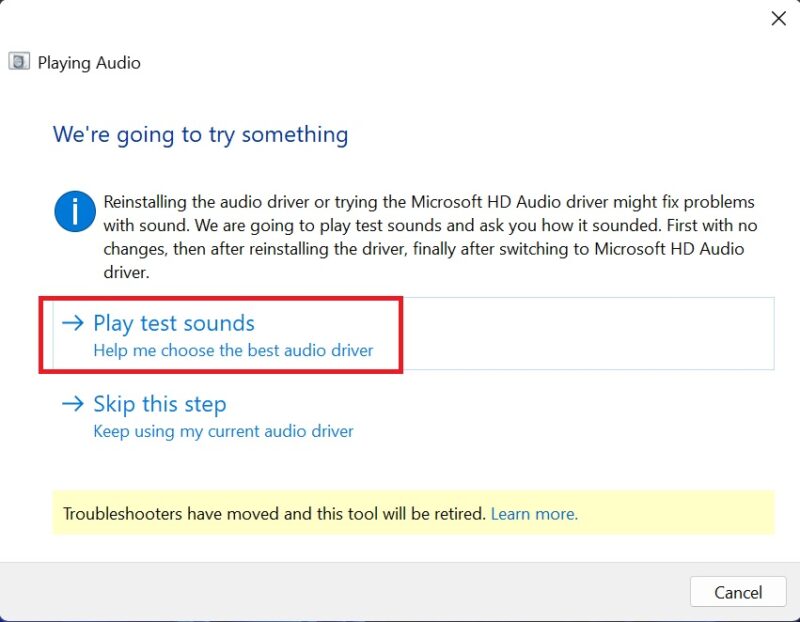Viewport: 800px width, 622px height.
Task: Select the Skip this step option
Action: tap(159, 403)
